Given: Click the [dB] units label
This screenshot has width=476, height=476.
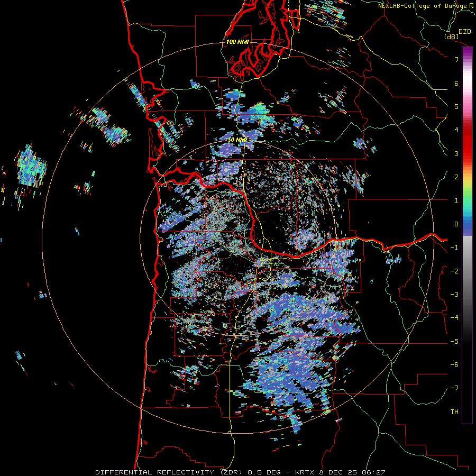Looking at the screenshot, I should [x=452, y=36].
